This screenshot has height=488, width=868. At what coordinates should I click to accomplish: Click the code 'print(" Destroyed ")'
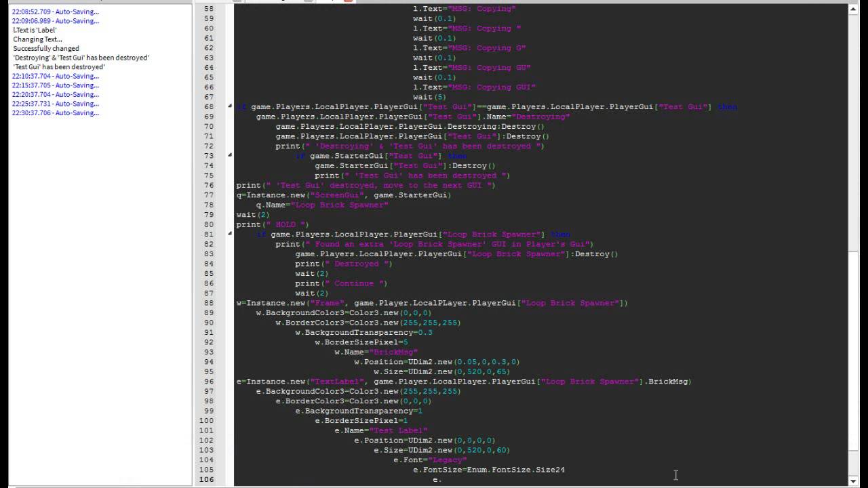[x=344, y=264]
